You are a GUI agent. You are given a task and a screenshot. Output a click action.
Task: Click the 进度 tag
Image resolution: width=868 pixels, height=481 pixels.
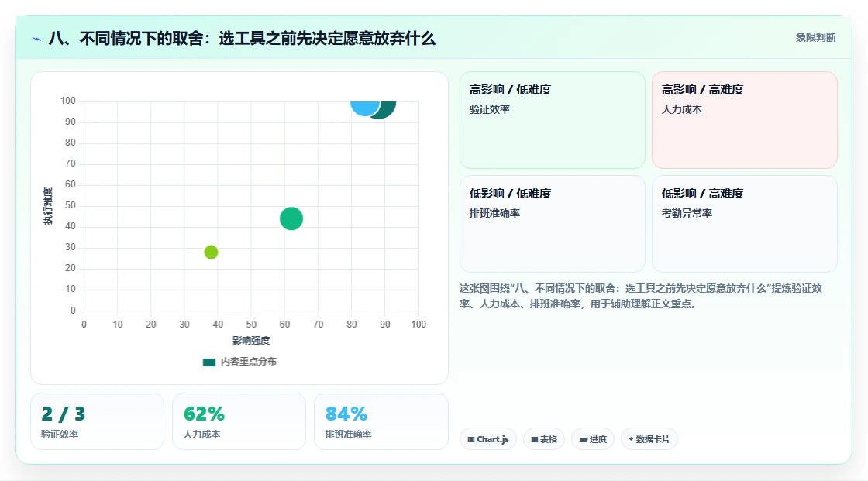tap(592, 439)
